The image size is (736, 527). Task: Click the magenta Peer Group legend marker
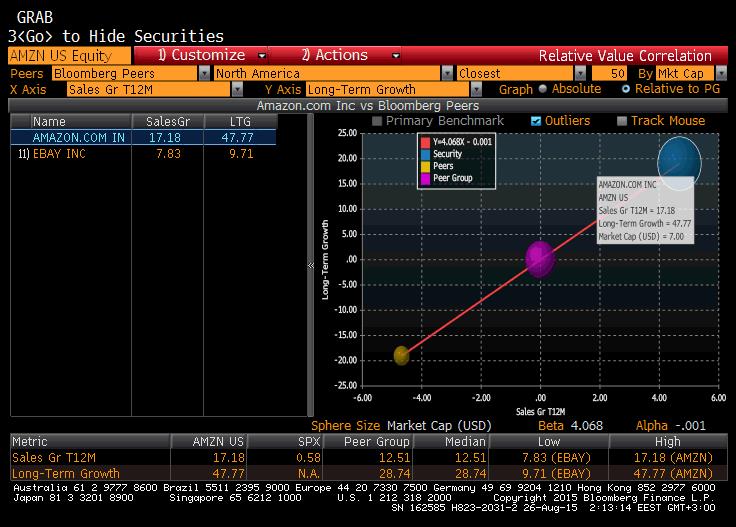(x=424, y=178)
